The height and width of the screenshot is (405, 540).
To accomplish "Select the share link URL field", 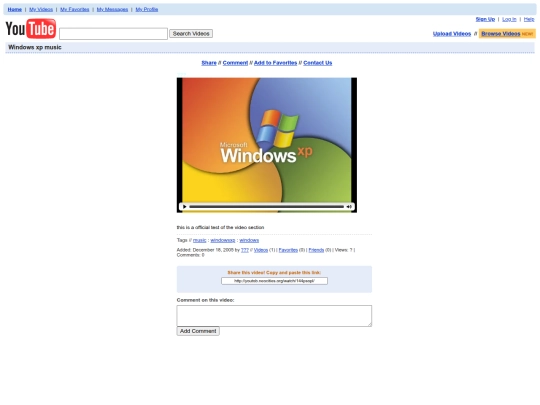I will [x=274, y=281].
